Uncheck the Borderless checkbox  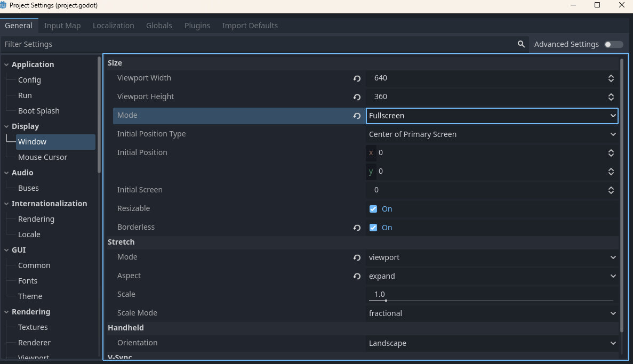[x=373, y=228]
